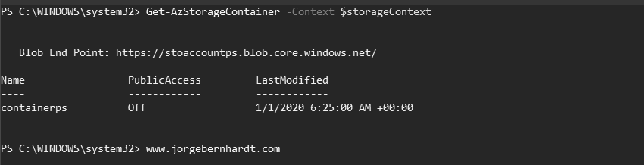Click the Off public access value
This screenshot has height=165, width=644.
(x=137, y=107)
